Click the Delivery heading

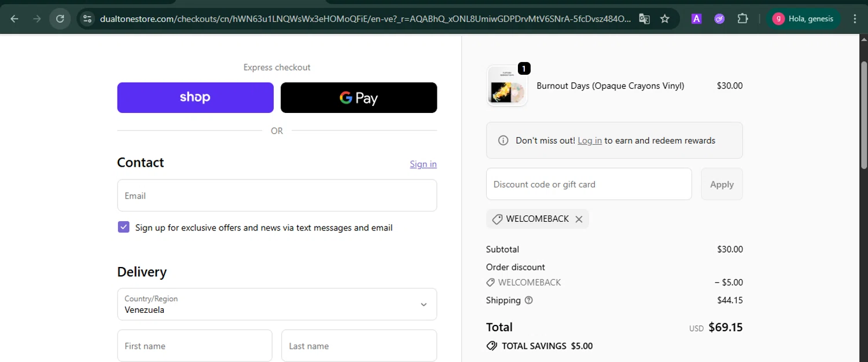142,272
